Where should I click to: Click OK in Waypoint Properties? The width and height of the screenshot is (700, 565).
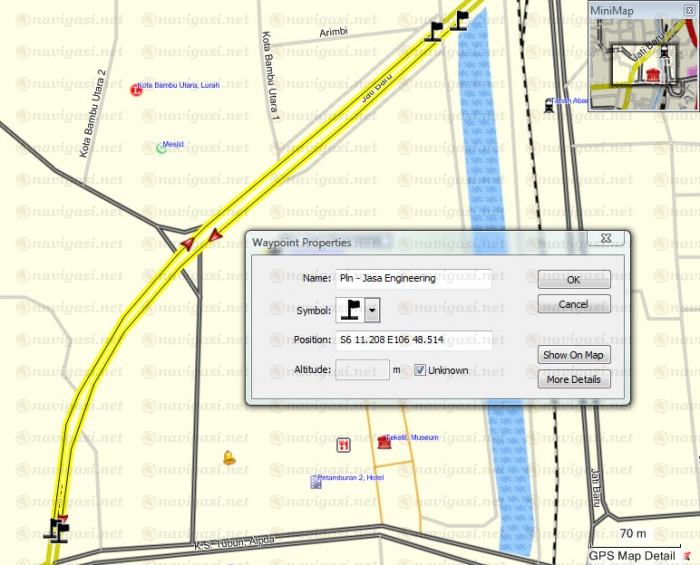coord(573,280)
